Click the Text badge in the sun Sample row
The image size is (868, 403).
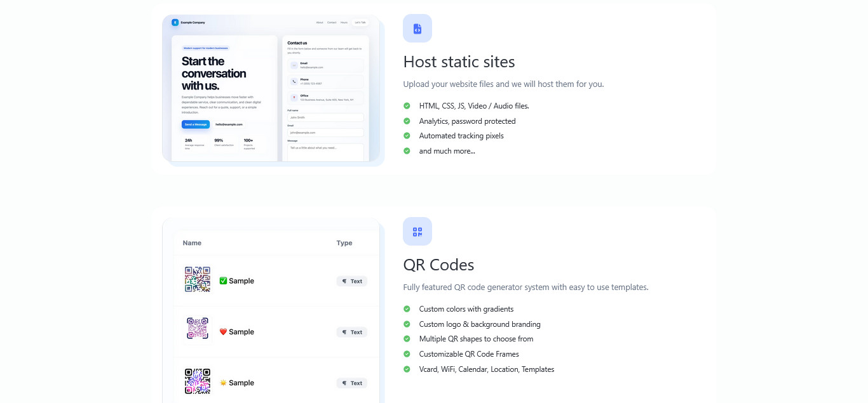coord(352,383)
